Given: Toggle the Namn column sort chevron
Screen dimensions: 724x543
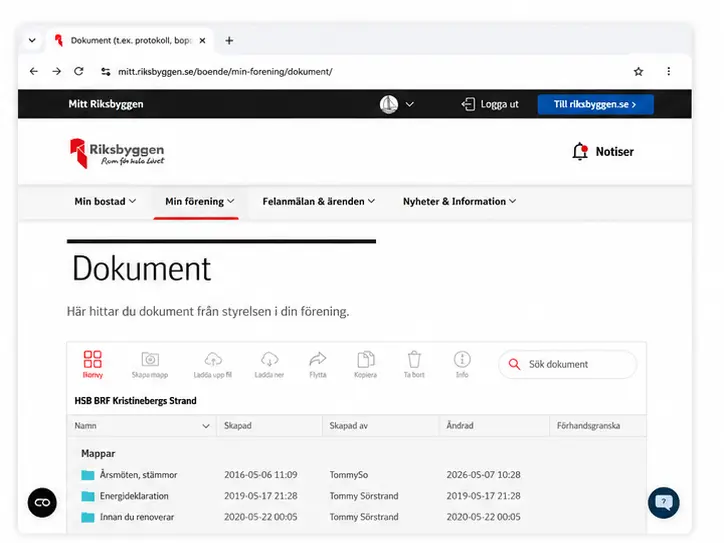Looking at the screenshot, I should tap(206, 426).
